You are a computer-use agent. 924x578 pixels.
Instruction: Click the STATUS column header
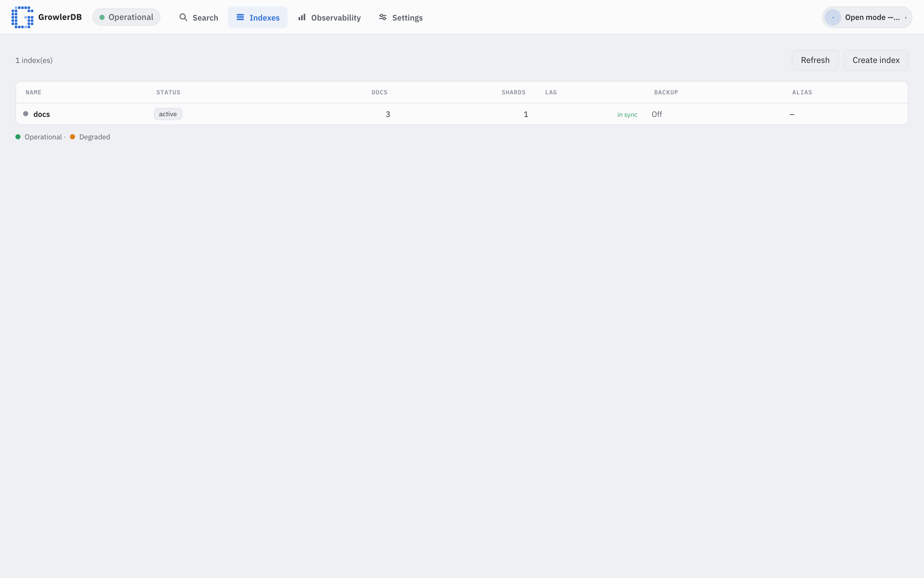pos(168,92)
